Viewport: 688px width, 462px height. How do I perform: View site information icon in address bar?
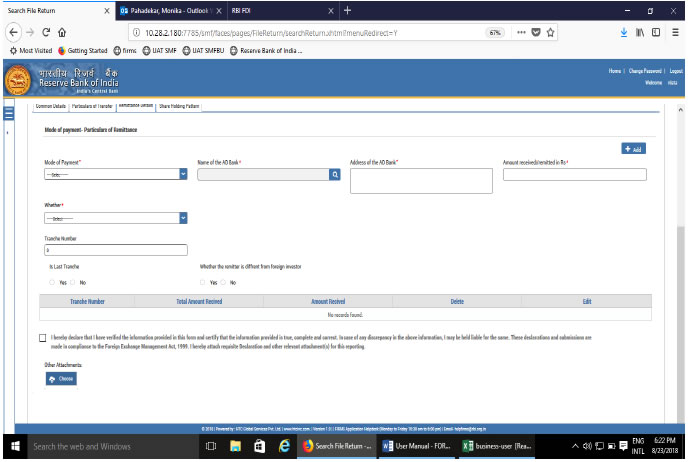point(136,33)
